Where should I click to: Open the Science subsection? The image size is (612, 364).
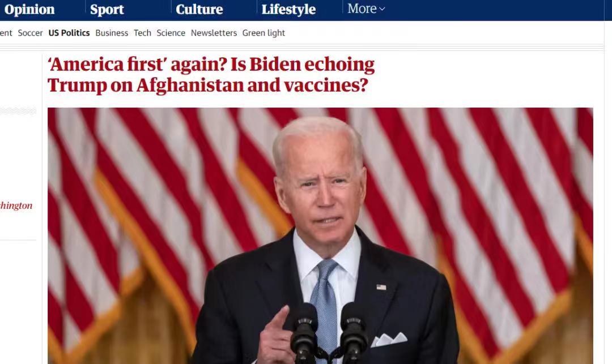[171, 33]
